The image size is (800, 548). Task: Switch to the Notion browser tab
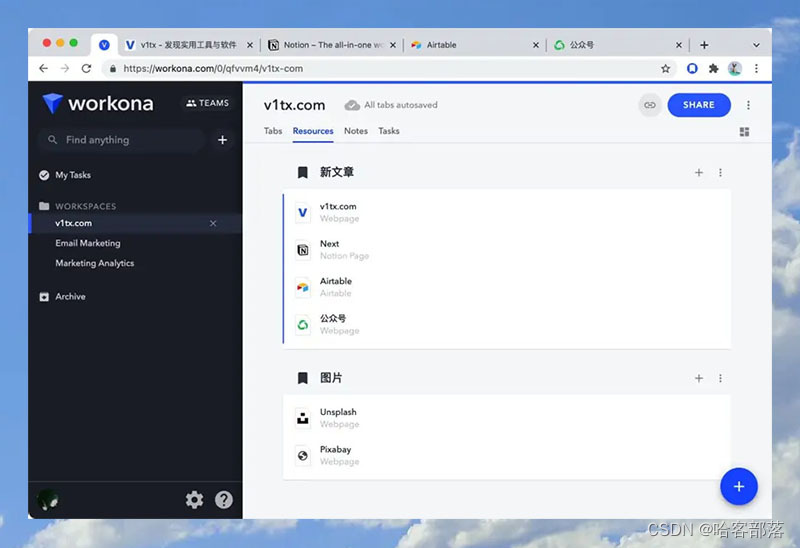coord(332,45)
